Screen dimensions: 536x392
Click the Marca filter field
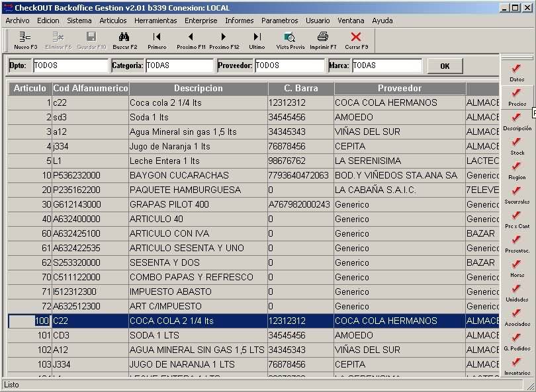coord(387,65)
